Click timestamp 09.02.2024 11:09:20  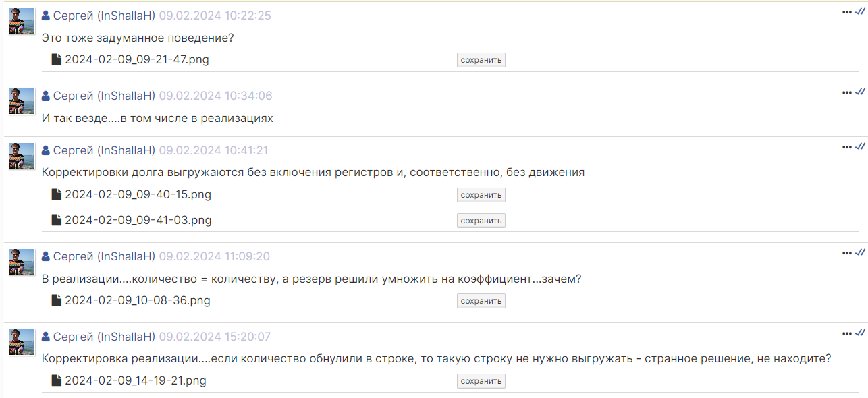tap(215, 256)
